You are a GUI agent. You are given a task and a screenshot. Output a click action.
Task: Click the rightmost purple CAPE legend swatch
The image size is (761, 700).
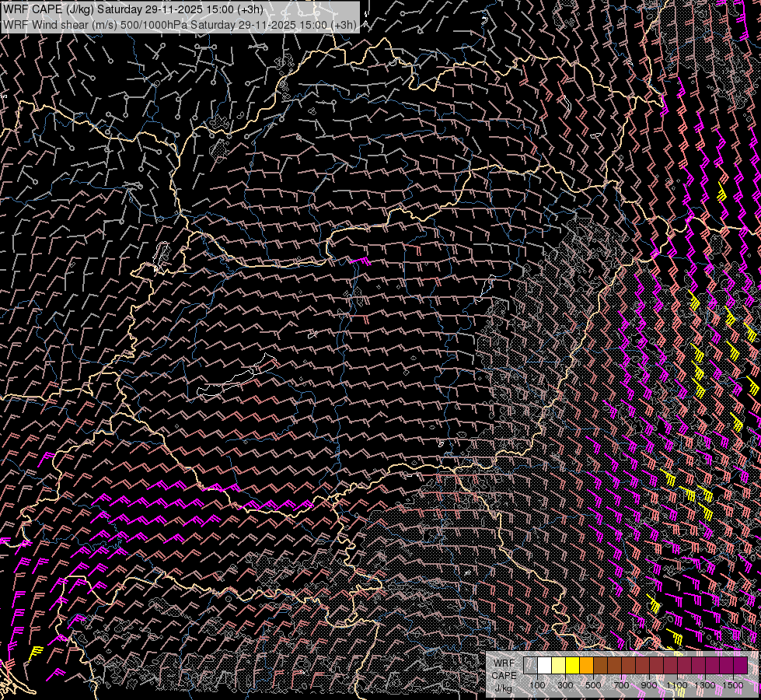pos(741,665)
